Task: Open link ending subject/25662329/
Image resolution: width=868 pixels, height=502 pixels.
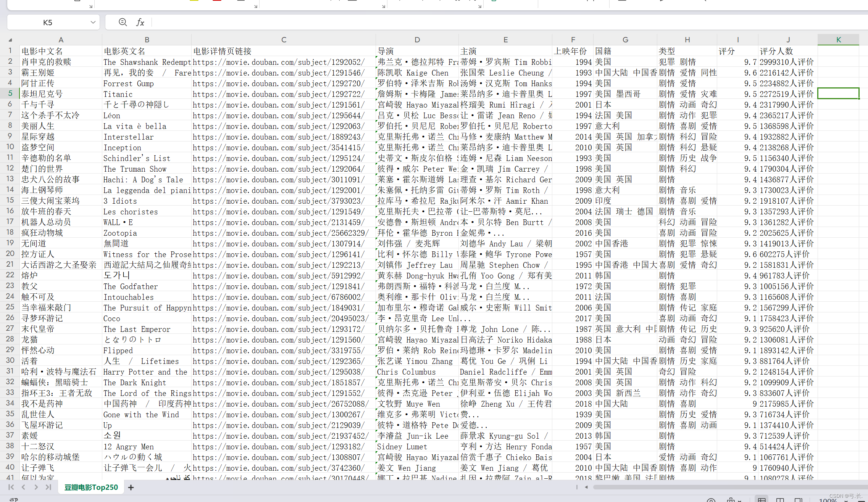Action: click(284, 233)
